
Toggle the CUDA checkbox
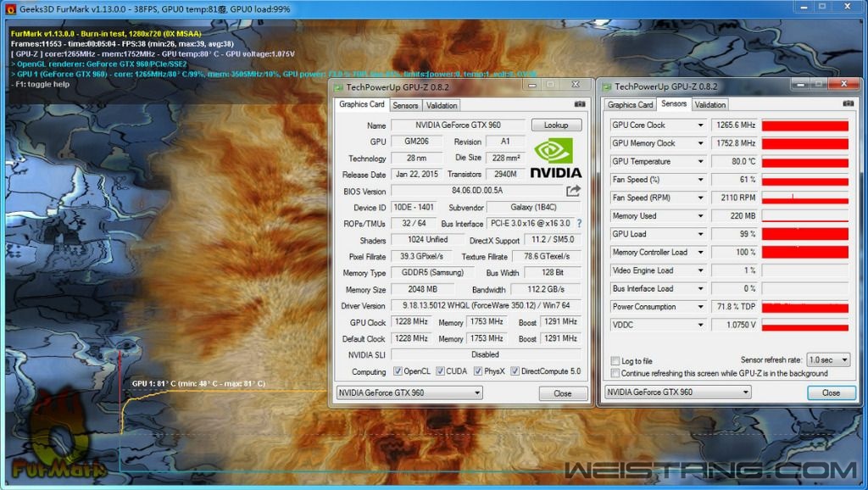(x=440, y=371)
